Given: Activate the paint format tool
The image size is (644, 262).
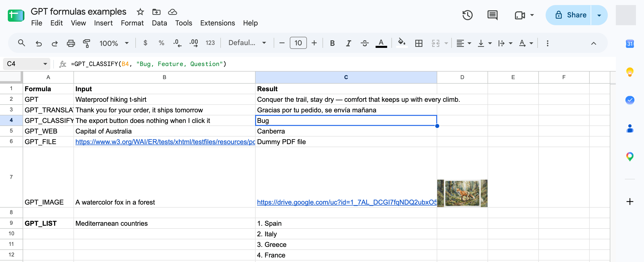Looking at the screenshot, I should [x=87, y=43].
